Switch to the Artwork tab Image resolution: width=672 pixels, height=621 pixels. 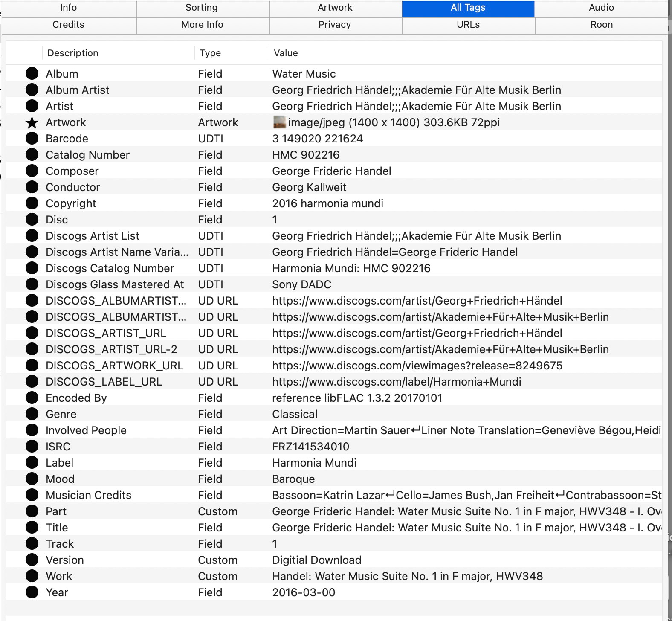click(335, 8)
